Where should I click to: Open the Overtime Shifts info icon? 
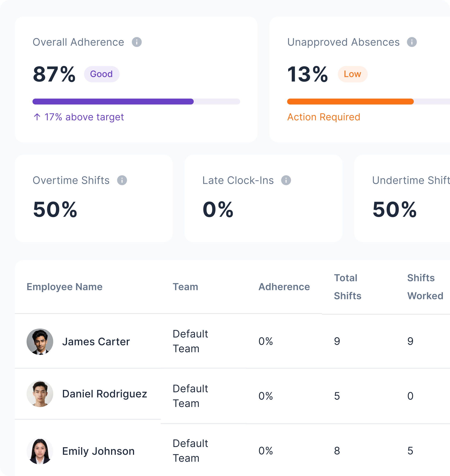122,180
